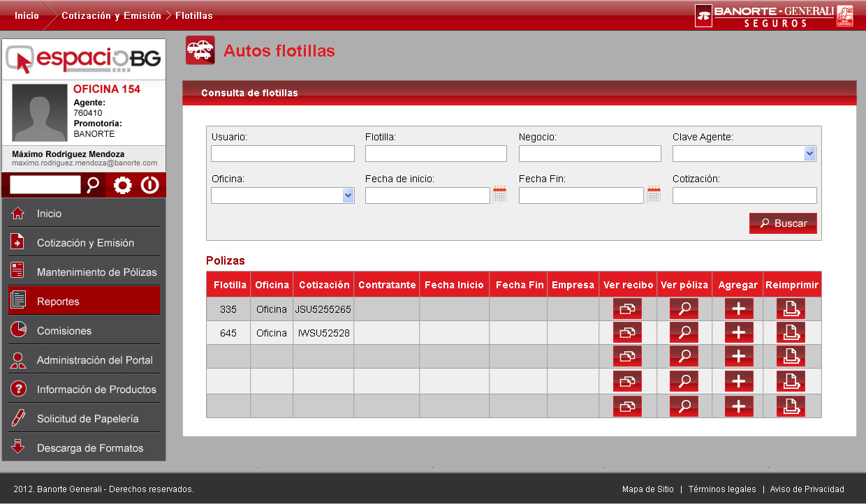The image size is (866, 504).
Task: Click into the Cotización text field
Action: (x=744, y=195)
